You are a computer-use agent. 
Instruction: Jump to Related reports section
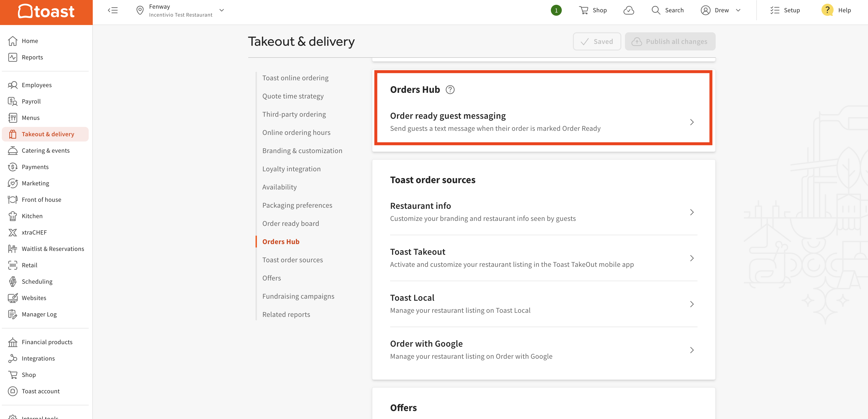[286, 315]
